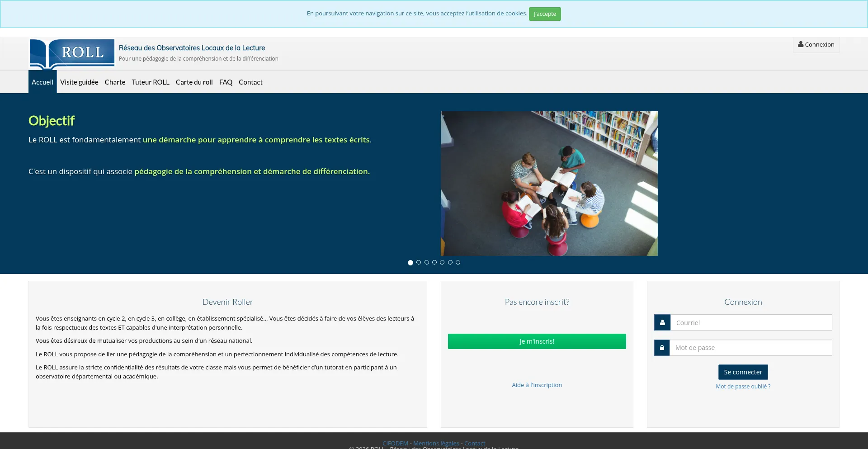The image size is (868, 449).
Task: Click the Connexion heading above the login form
Action: pyautogui.click(x=743, y=302)
